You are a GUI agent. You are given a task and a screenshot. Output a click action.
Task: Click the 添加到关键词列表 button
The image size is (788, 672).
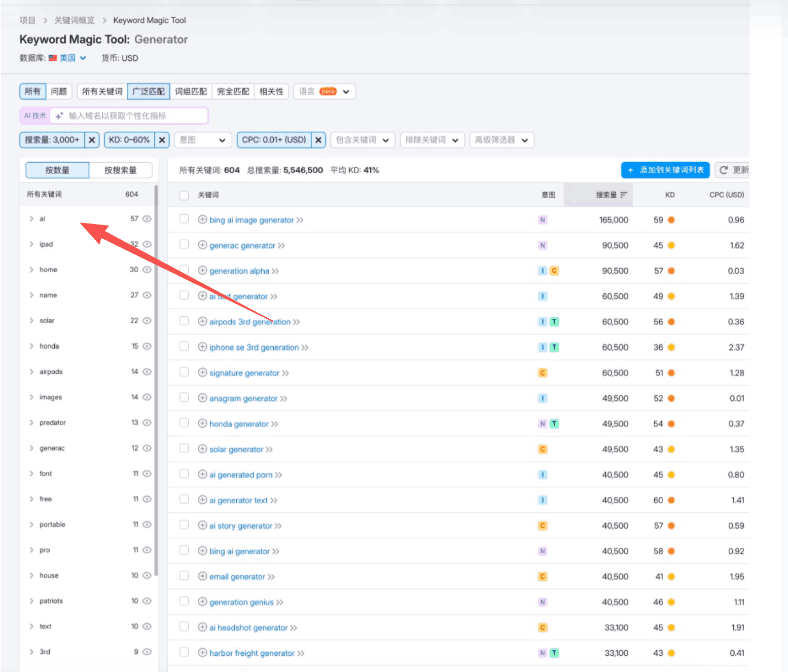click(665, 170)
